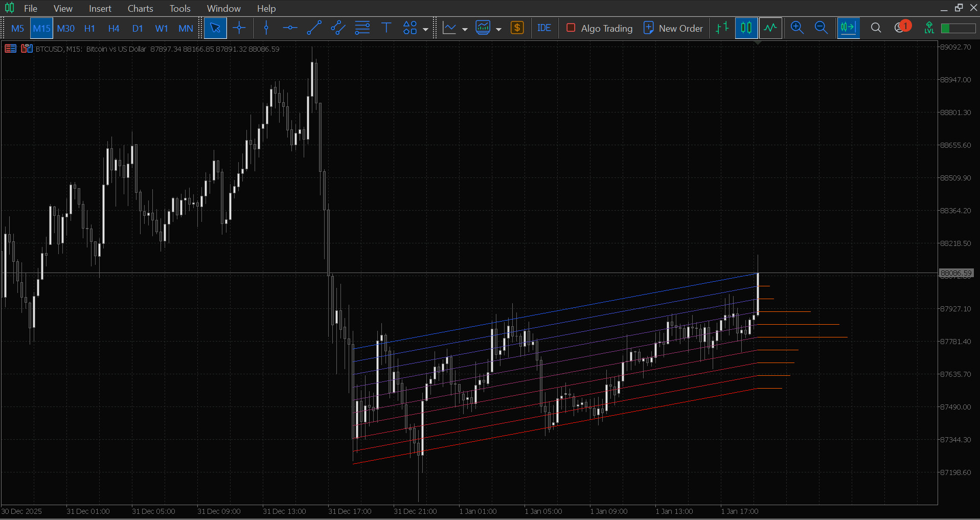This screenshot has height=520, width=980.
Task: Open notifications with red badge 1
Action: (x=902, y=27)
